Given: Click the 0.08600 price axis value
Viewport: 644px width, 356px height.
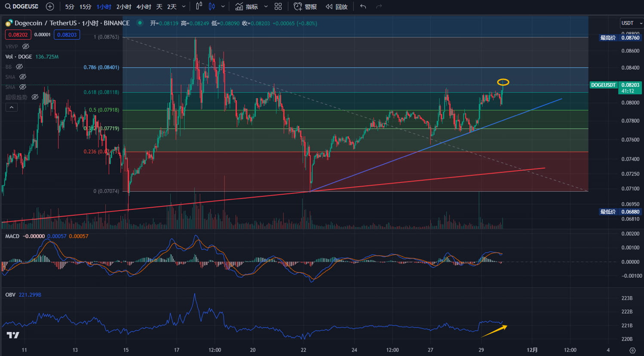Looking at the screenshot, I should 630,51.
